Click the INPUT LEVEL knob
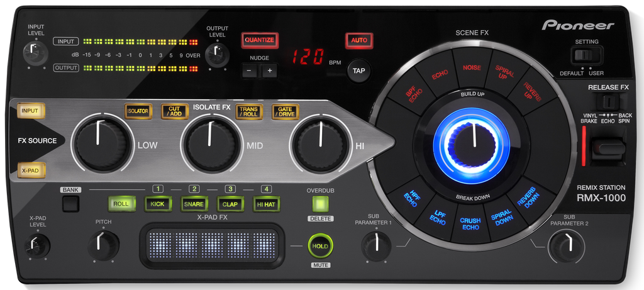This screenshot has width=644, height=290. pyautogui.click(x=36, y=54)
